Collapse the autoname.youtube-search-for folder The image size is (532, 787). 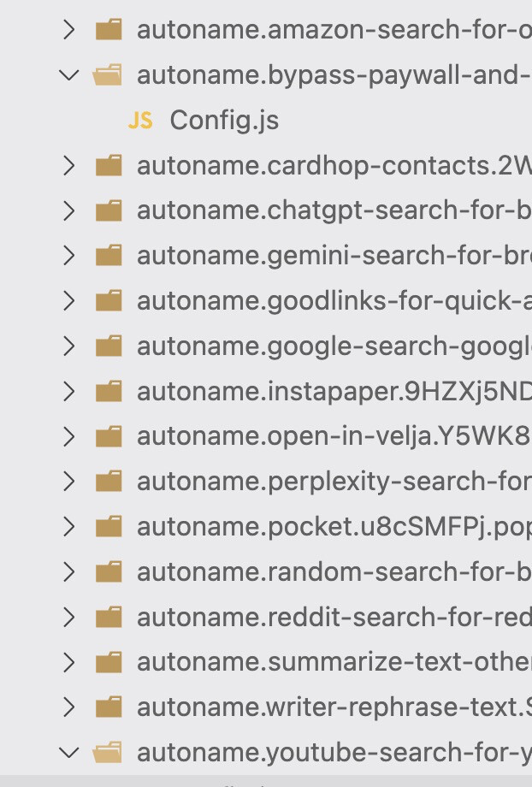coord(68,753)
